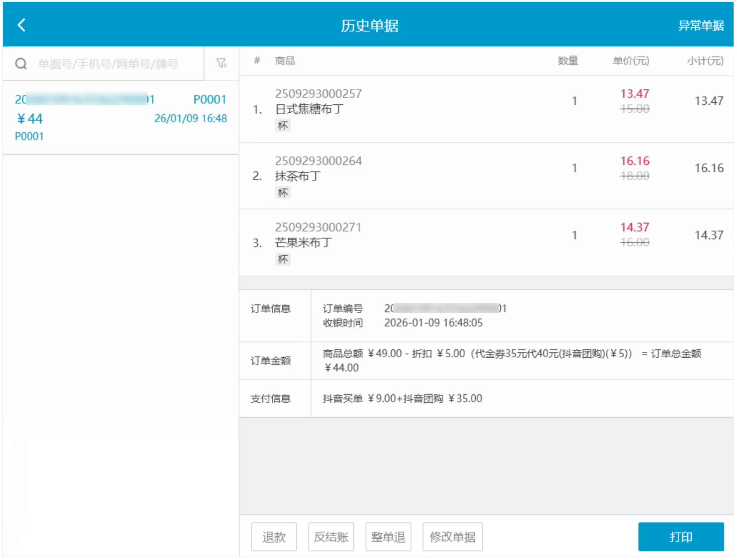Click the 杯 tag under 芒果米布丁
Image resolution: width=737 pixels, height=560 pixels.
(283, 259)
